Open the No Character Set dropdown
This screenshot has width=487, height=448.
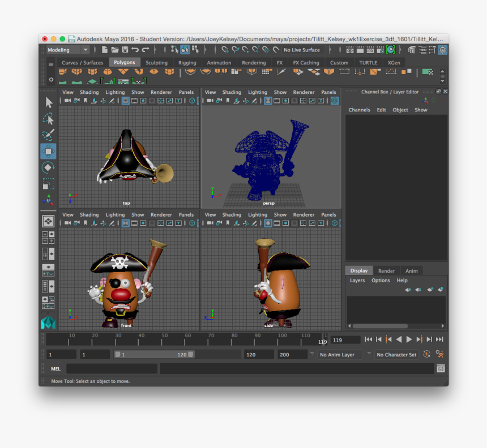click(x=396, y=355)
